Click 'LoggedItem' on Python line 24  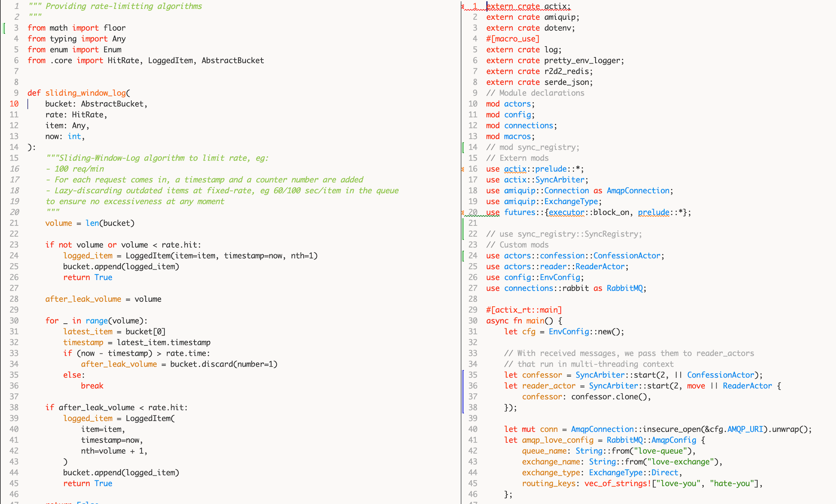(x=148, y=256)
